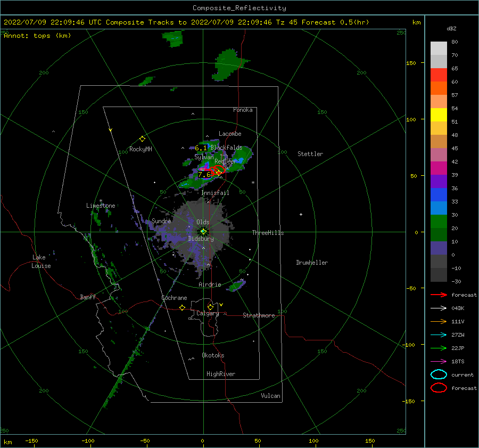Click the Limestone label

101,206
